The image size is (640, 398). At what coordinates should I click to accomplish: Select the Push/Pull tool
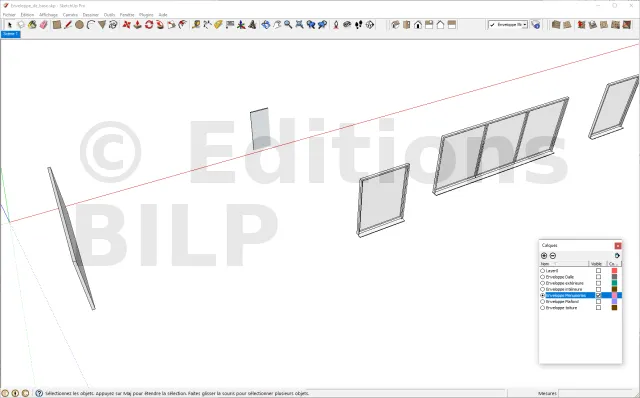138,24
